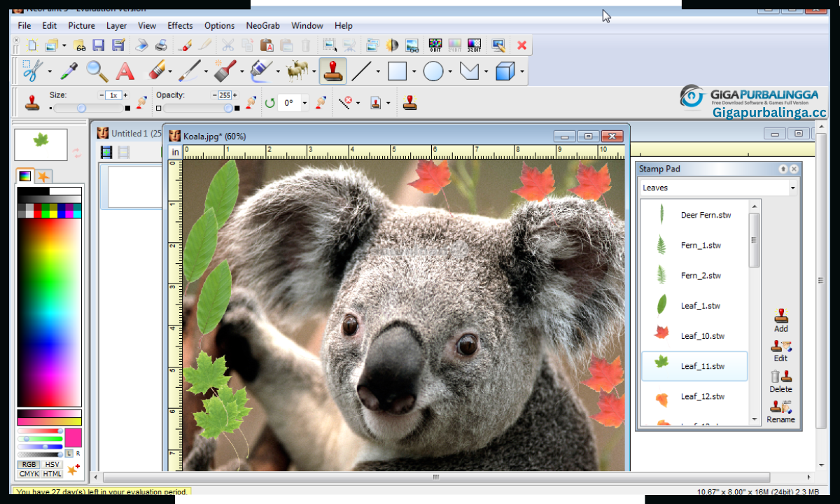Open the Layer menu

(116, 25)
